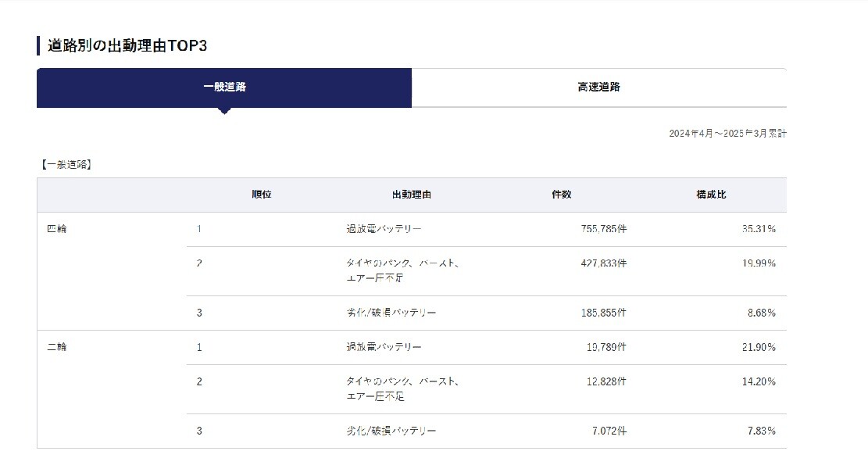Click 過放電バッテリー in the 四輪 section
This screenshot has width=868, height=476.
point(384,228)
